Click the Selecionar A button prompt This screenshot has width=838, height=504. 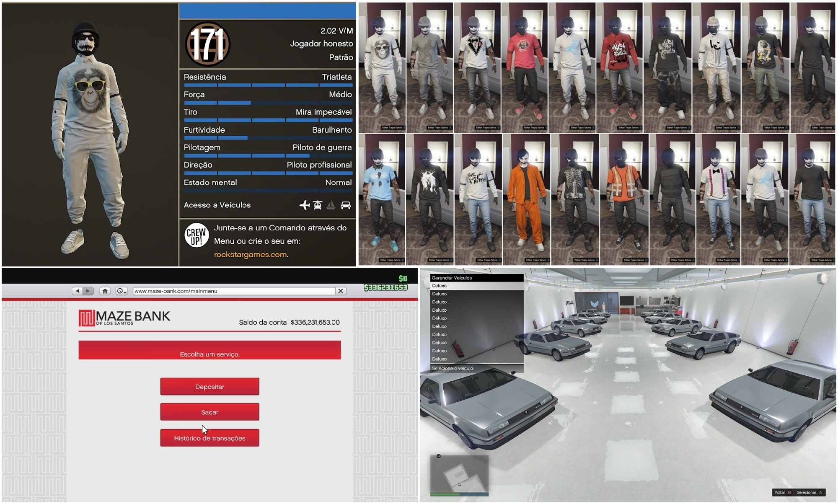point(810,492)
